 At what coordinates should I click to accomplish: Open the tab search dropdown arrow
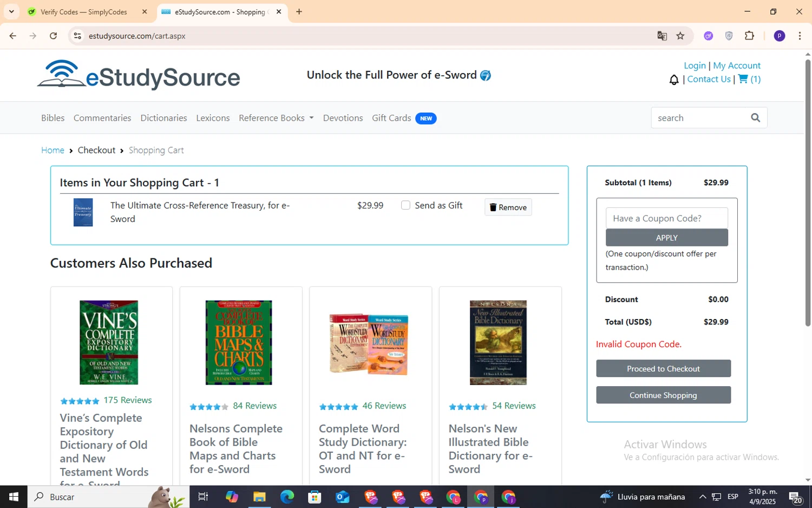(11, 11)
